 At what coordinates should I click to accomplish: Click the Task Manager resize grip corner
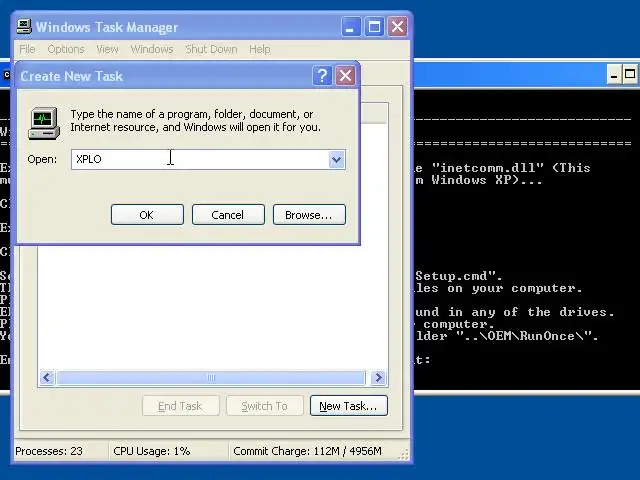pyautogui.click(x=403, y=455)
